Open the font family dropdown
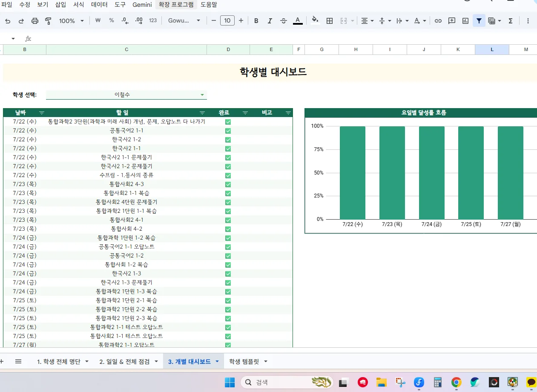Image resolution: width=537 pixels, height=392 pixels. pyautogui.click(x=184, y=20)
